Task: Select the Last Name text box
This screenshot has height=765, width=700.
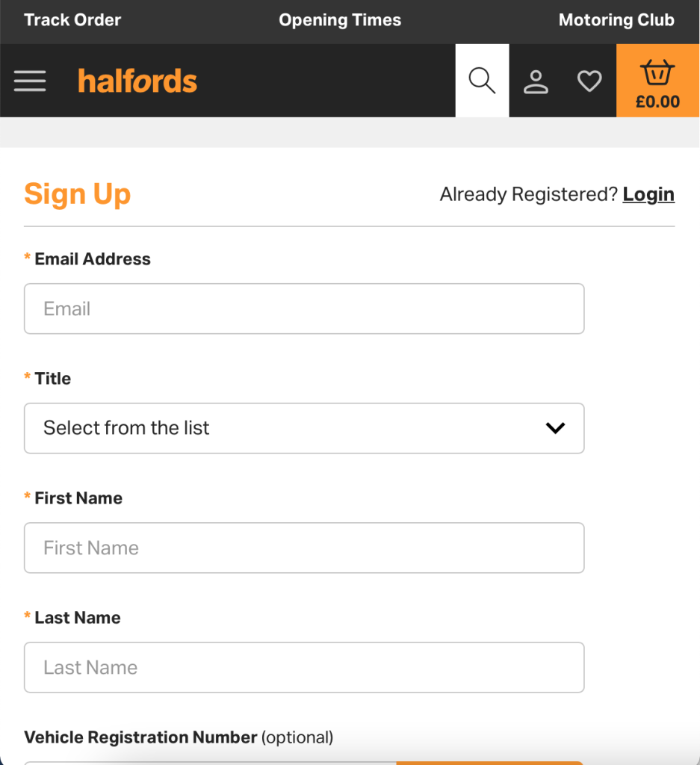Action: click(304, 667)
